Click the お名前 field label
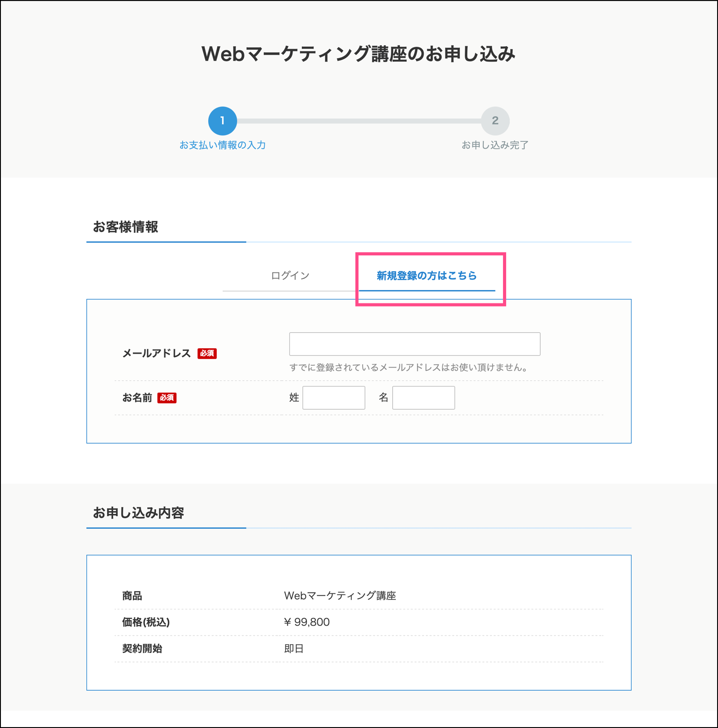 coord(137,398)
